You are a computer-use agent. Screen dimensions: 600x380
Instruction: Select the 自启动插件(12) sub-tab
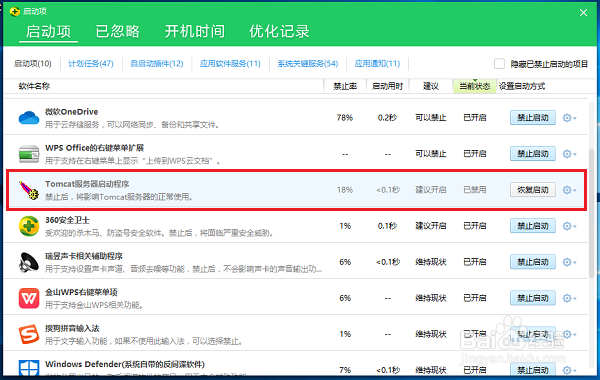coord(157,64)
